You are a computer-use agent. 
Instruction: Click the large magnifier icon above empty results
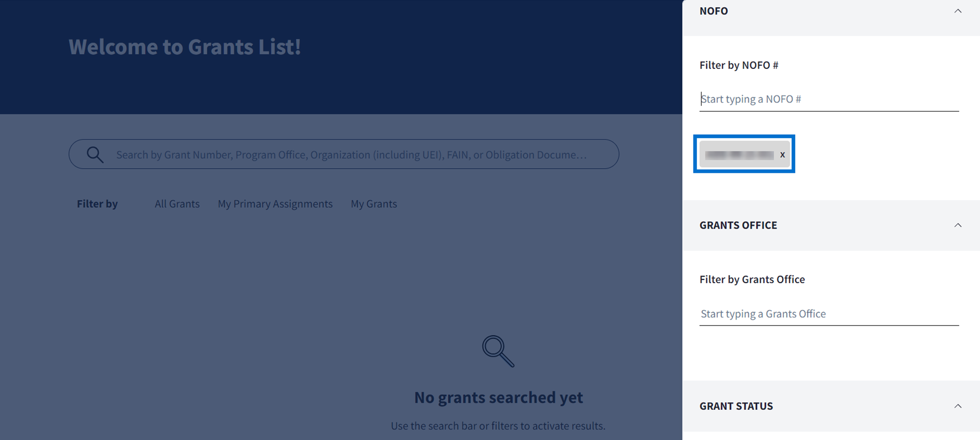click(x=498, y=351)
